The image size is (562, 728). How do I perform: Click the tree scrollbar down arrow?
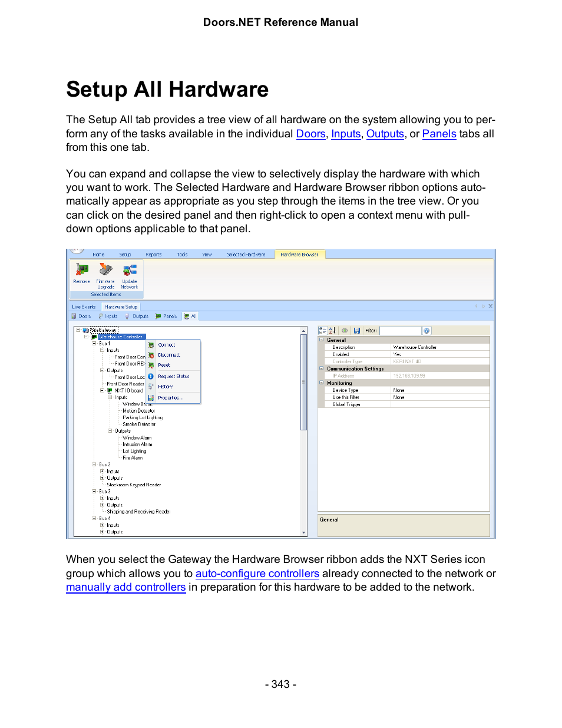304,532
